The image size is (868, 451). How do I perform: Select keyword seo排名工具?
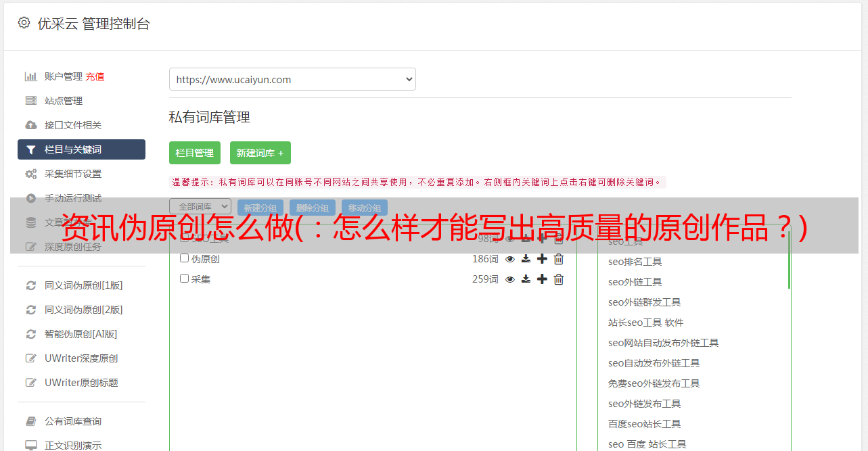(635, 262)
